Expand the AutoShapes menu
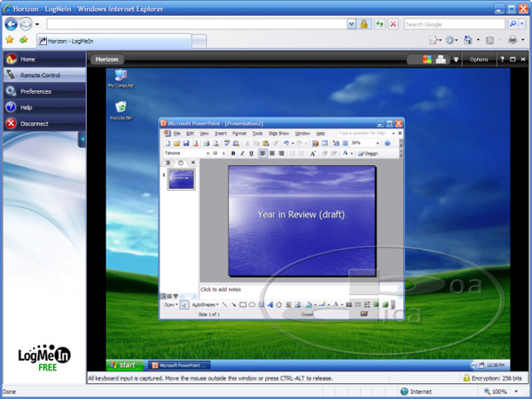Screen dimensions: 532x399 205,304
